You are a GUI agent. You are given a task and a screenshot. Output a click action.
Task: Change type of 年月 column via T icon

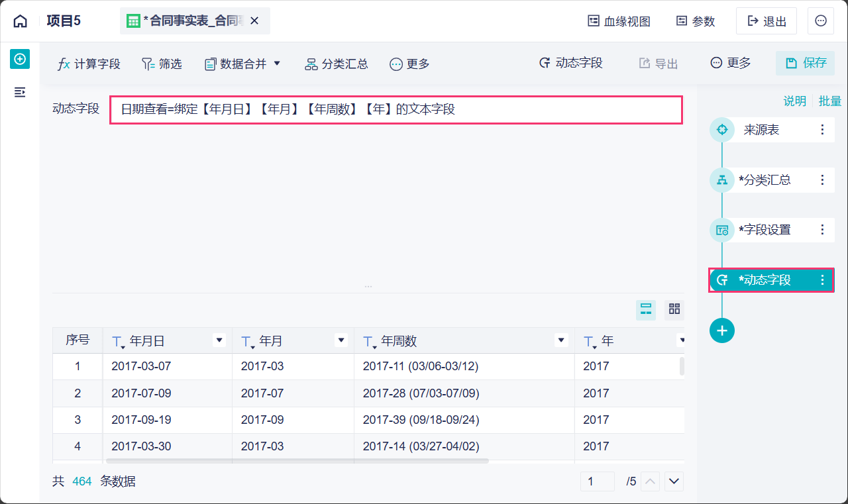point(248,342)
